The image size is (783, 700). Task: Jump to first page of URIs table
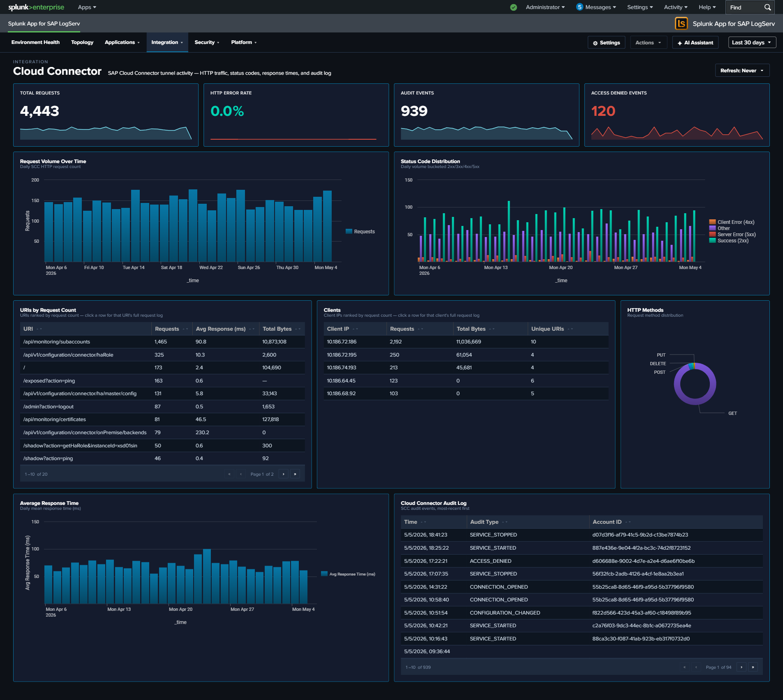tap(229, 474)
